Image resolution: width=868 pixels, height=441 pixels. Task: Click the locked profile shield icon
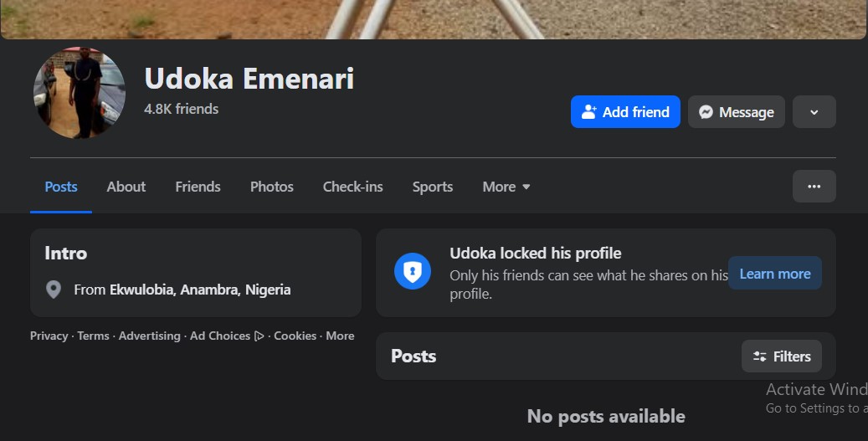(x=413, y=273)
